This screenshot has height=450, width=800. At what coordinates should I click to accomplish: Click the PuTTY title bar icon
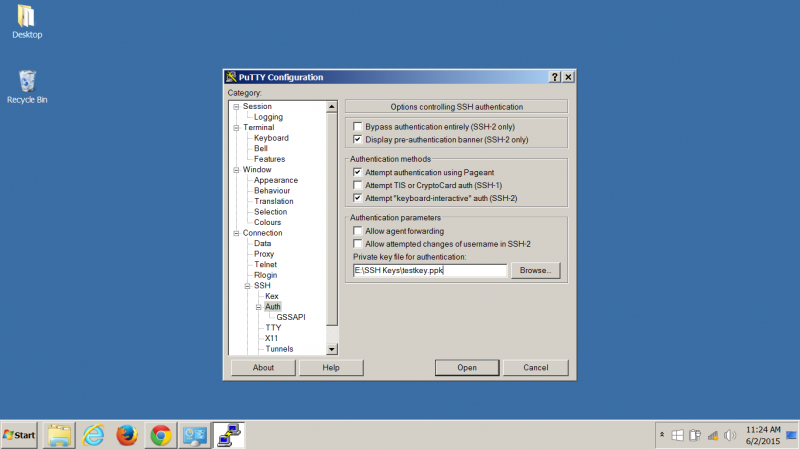coord(231,77)
